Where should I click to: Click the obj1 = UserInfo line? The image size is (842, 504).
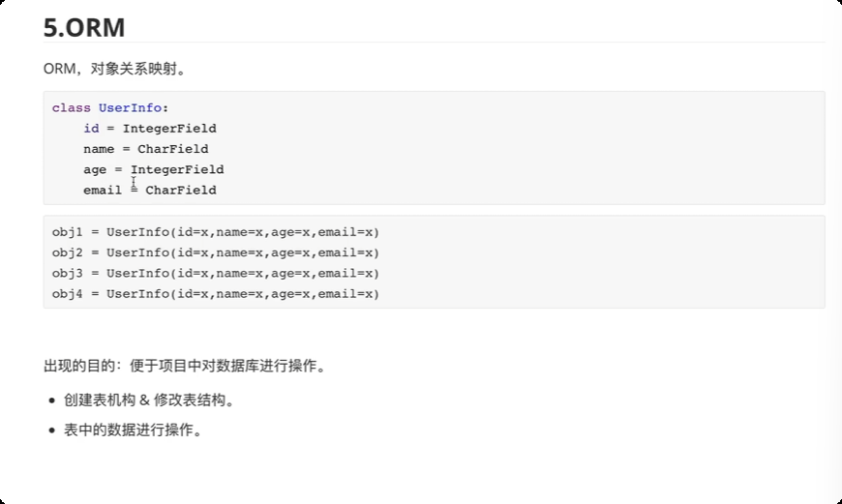click(x=216, y=232)
